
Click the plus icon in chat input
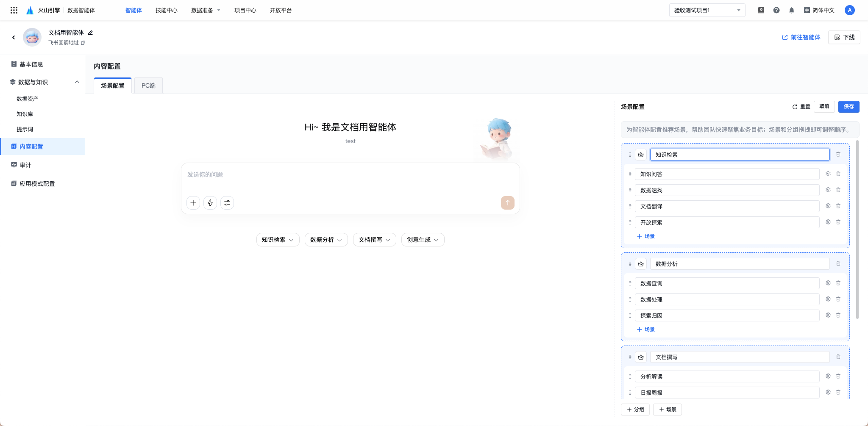click(193, 203)
